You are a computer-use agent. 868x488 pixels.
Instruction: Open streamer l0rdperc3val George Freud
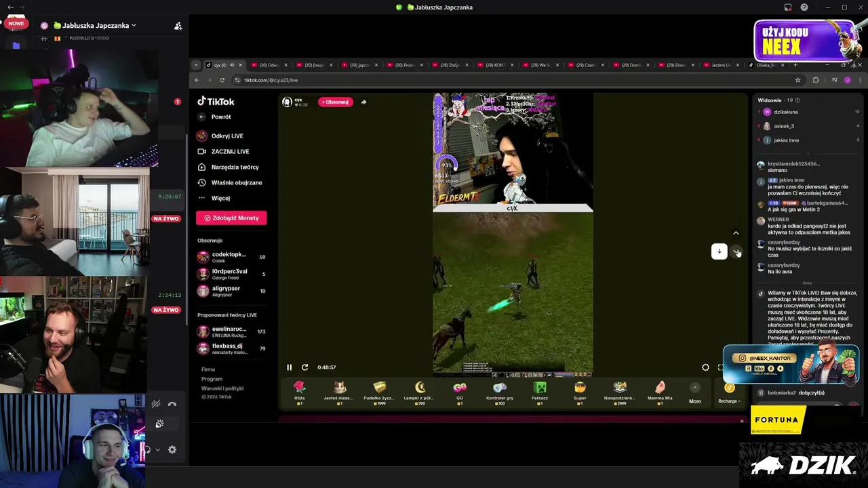tap(231, 274)
